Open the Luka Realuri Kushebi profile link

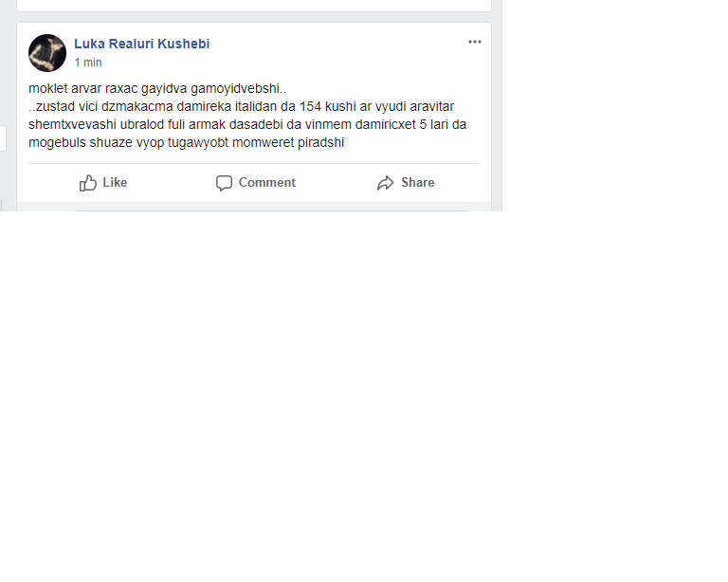click(141, 44)
